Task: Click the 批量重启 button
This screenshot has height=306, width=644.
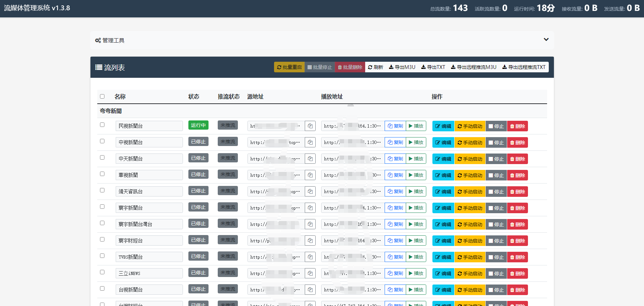Action: click(289, 67)
